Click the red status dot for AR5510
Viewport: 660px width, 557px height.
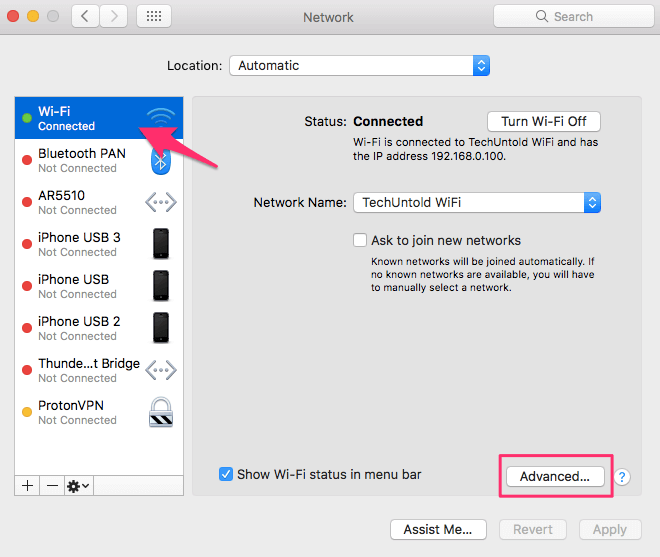coord(27,202)
